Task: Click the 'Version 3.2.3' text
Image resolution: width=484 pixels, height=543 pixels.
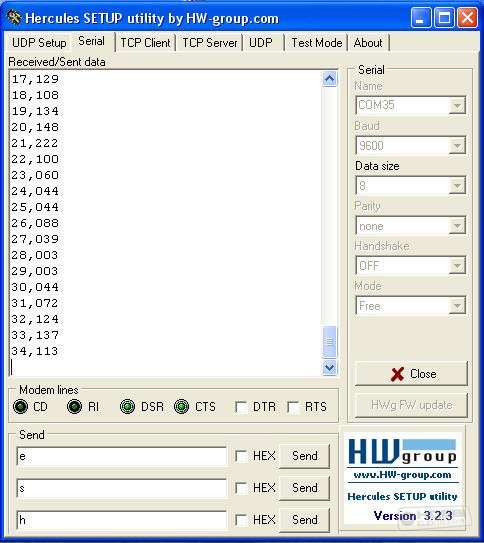Action: click(413, 516)
